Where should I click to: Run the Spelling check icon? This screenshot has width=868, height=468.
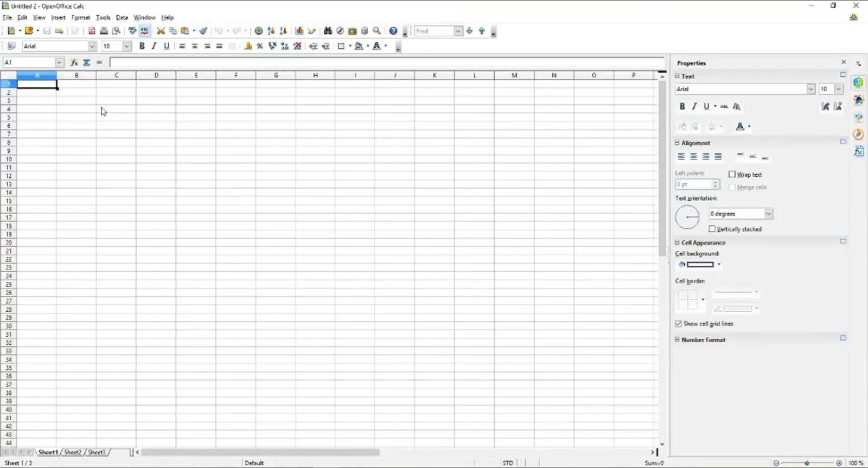(132, 31)
